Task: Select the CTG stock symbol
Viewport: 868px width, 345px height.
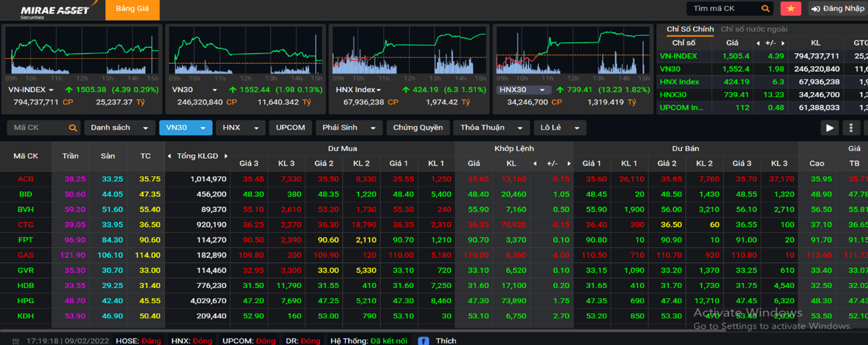Action: click(25, 225)
